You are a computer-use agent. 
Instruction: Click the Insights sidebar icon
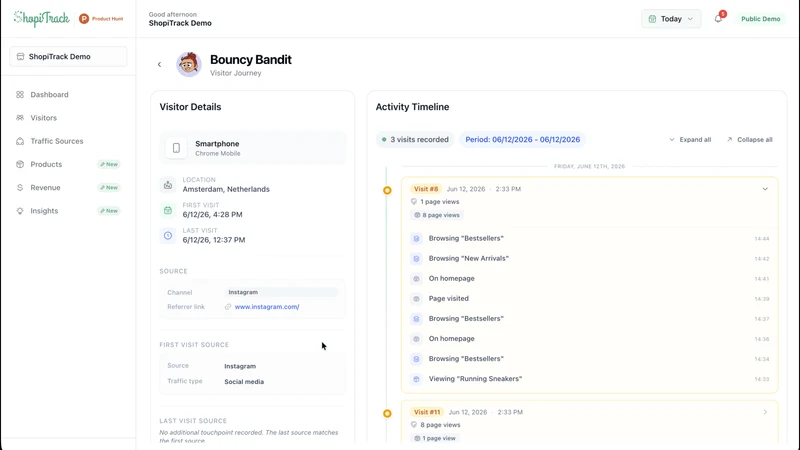tap(20, 211)
